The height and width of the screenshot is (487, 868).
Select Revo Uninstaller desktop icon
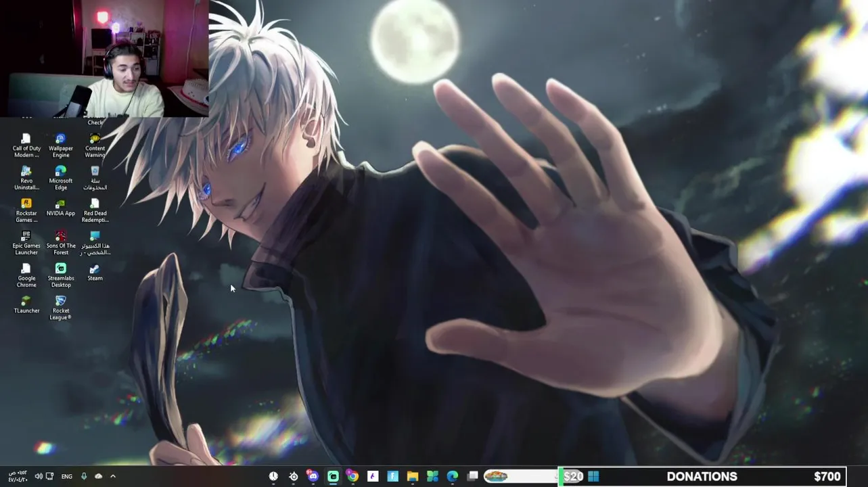click(26, 178)
